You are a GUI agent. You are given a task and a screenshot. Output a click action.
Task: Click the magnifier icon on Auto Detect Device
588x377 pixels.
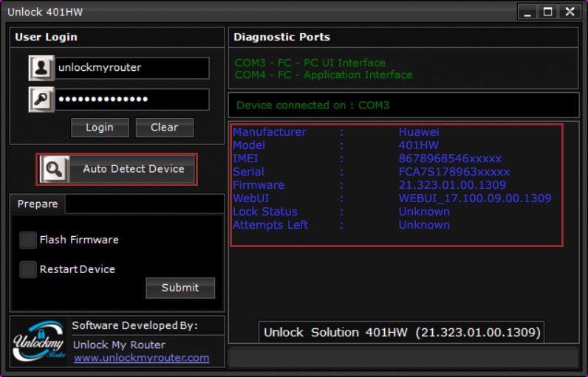tap(55, 169)
